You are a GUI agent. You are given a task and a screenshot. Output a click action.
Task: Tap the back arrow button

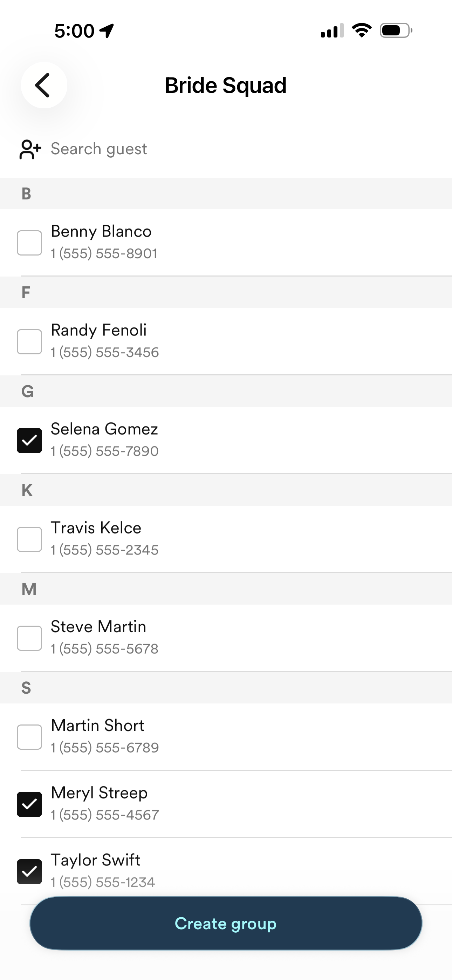click(44, 85)
